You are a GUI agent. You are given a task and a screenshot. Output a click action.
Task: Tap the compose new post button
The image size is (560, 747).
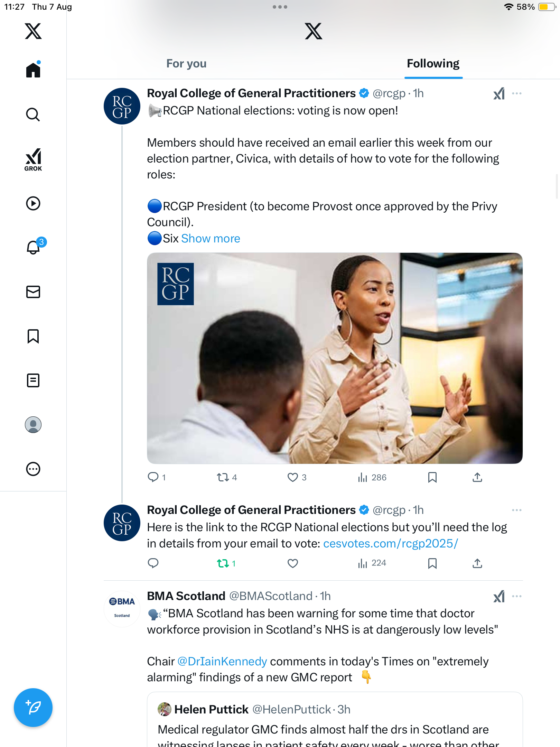coord(33,708)
